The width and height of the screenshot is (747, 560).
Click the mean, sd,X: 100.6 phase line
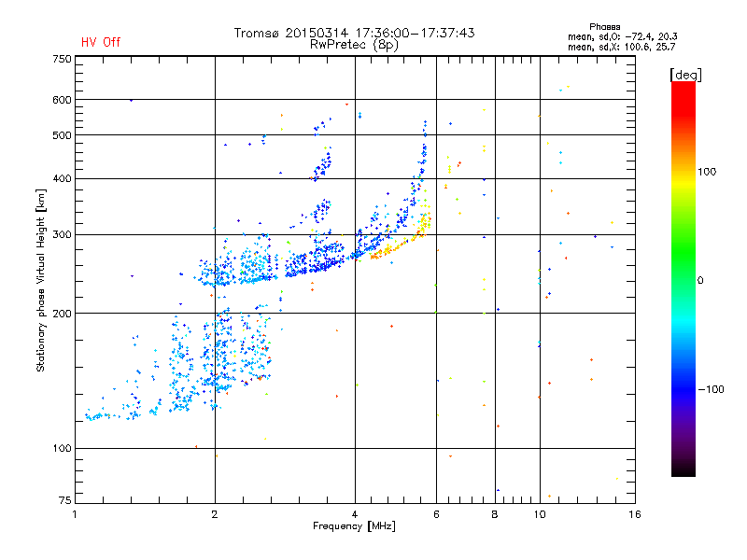pyautogui.click(x=622, y=48)
